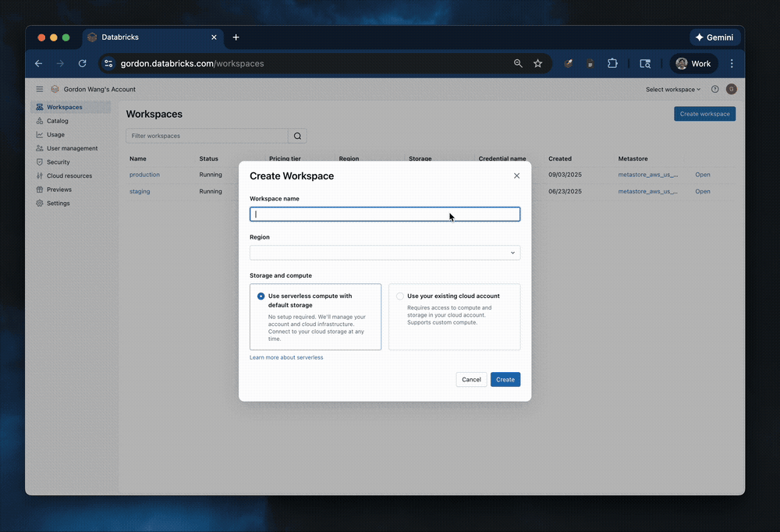Click the Security shield icon
This screenshot has height=532, width=780.
[x=39, y=161]
